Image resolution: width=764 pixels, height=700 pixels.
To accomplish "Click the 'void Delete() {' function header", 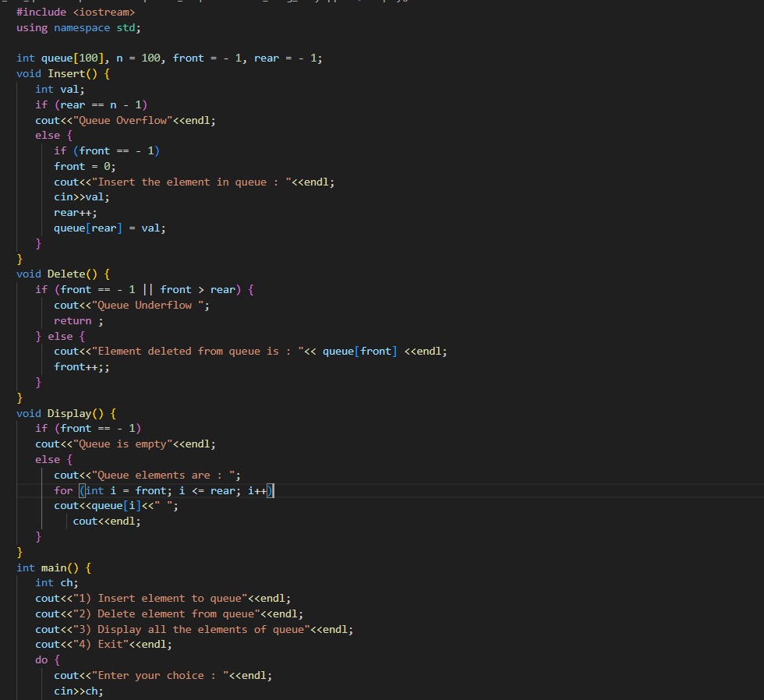I will [x=63, y=274].
